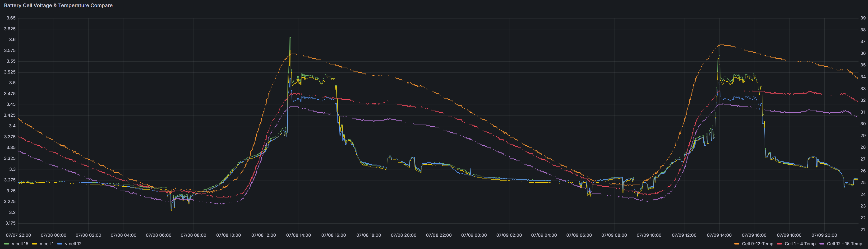Open the purple swatch for Cell 12 - 16 Temp
This screenshot has height=249, width=868.
[822, 244]
